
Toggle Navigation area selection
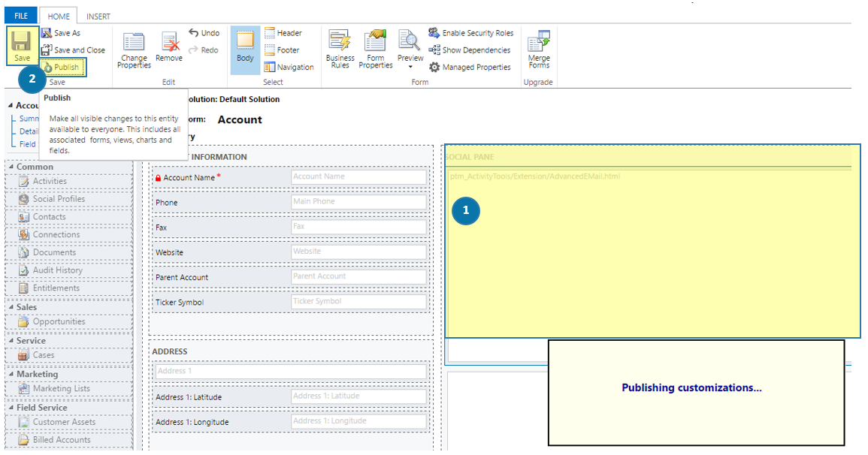click(x=288, y=68)
